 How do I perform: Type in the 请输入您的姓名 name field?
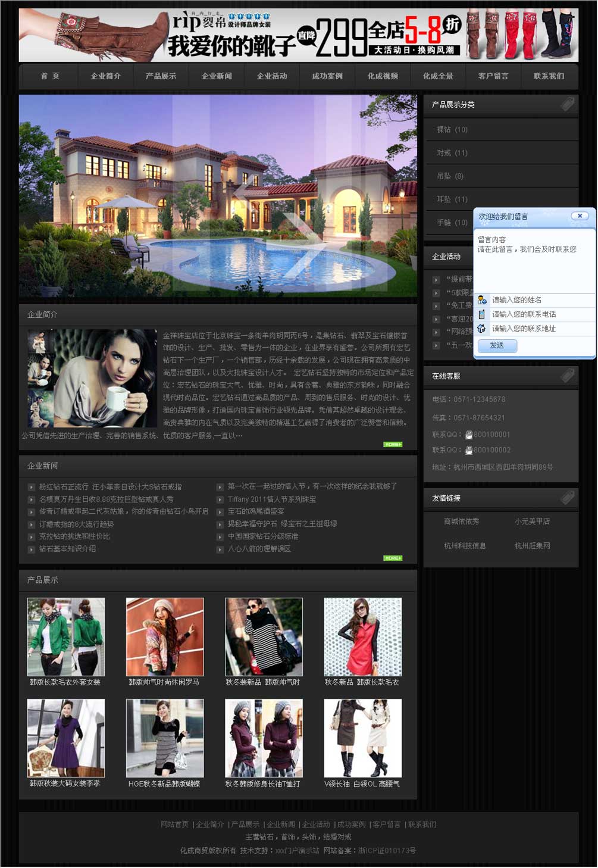541,300
